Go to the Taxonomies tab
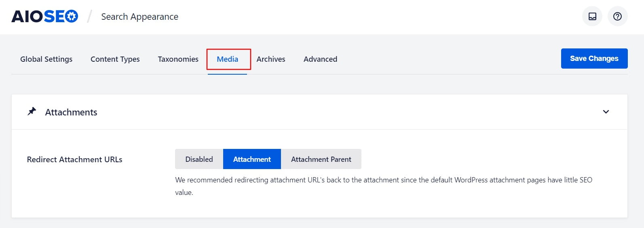644x228 pixels. coord(178,59)
